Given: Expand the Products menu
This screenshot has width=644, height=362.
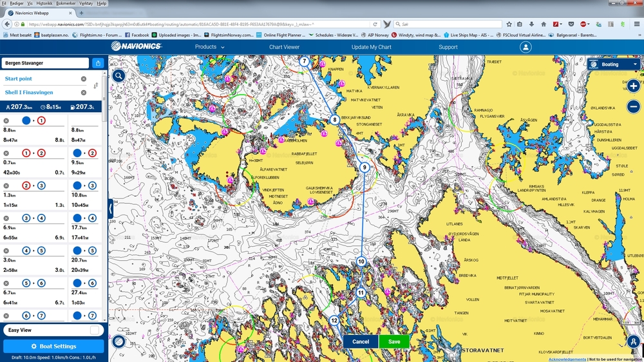Looking at the screenshot, I should [x=209, y=47].
